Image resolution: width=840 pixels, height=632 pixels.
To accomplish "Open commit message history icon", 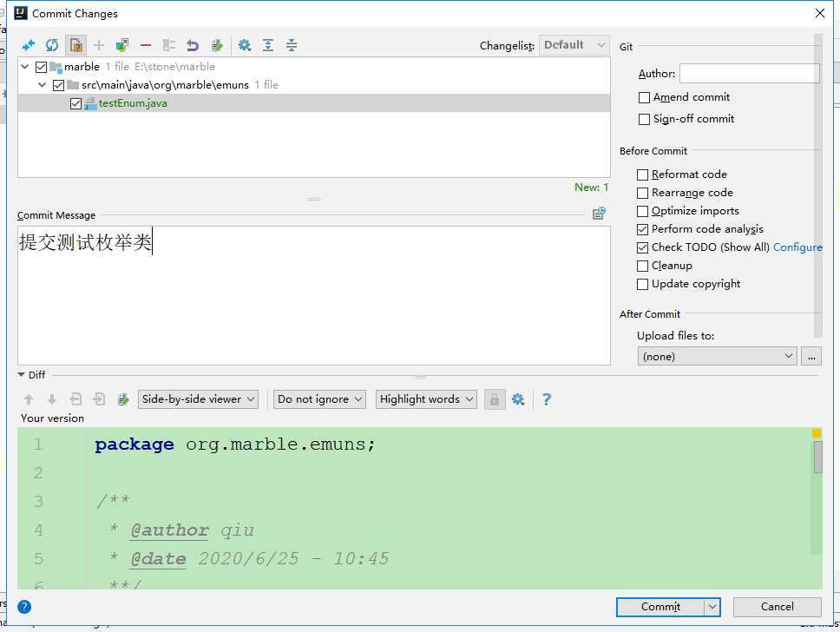I will pos(599,214).
